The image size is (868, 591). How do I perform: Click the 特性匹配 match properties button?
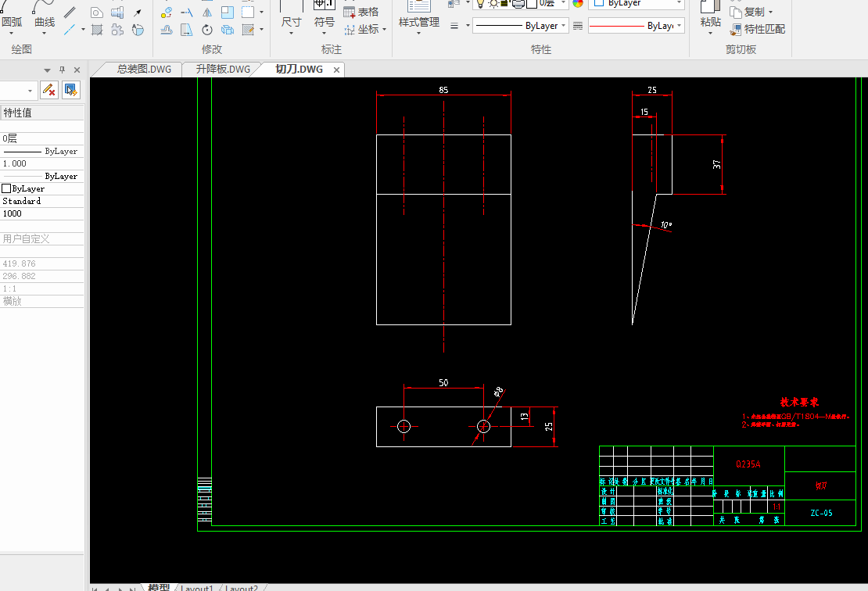pos(758,30)
